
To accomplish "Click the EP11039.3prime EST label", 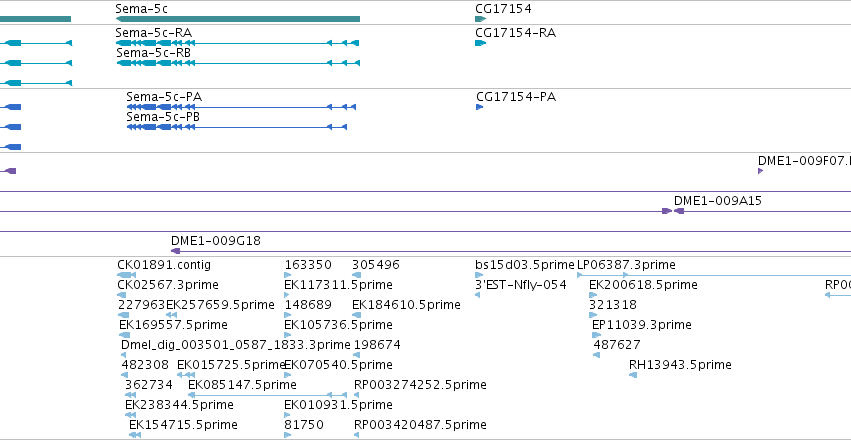I will coord(642,324).
